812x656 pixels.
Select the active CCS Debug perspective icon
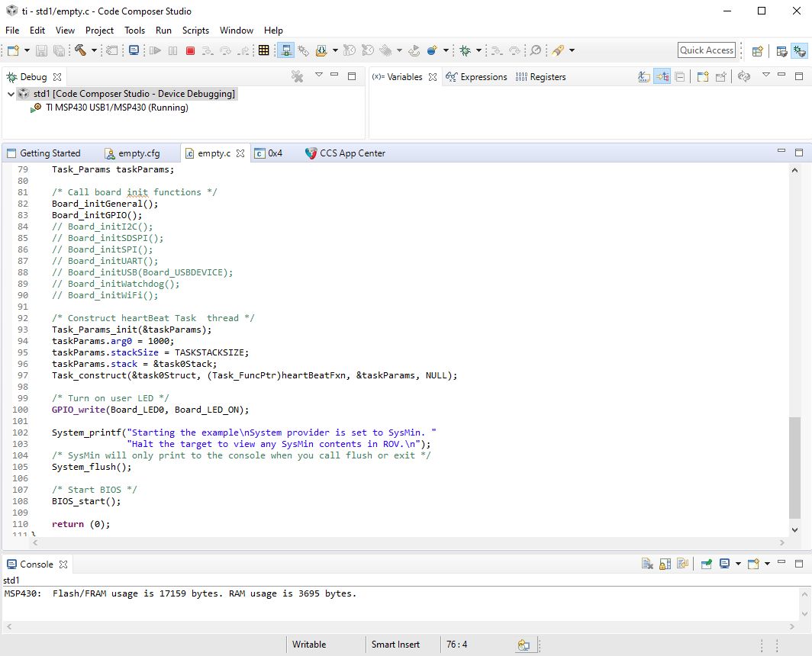pyautogui.click(x=800, y=51)
